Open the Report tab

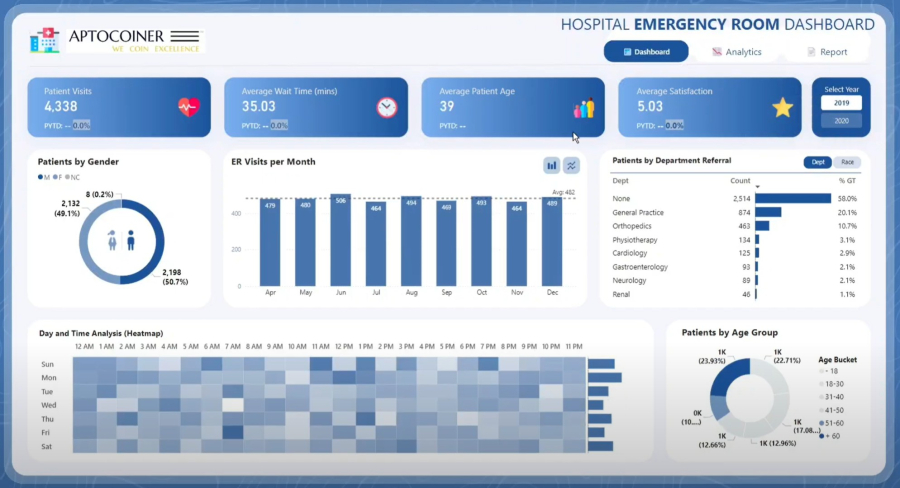[826, 52]
